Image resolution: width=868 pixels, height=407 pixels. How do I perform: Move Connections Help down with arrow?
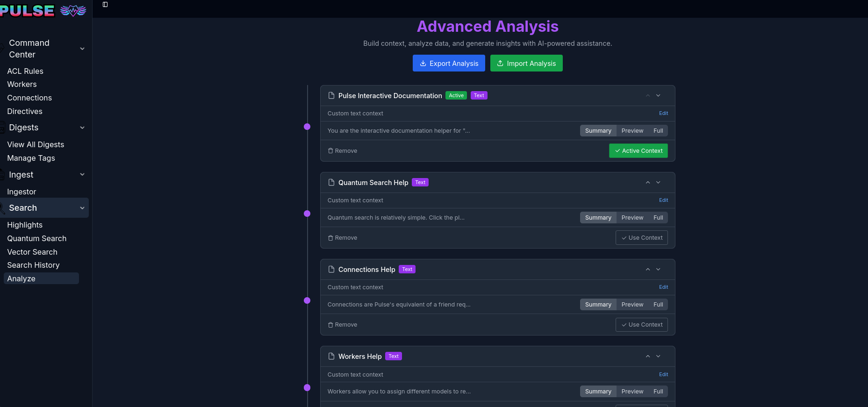point(658,270)
